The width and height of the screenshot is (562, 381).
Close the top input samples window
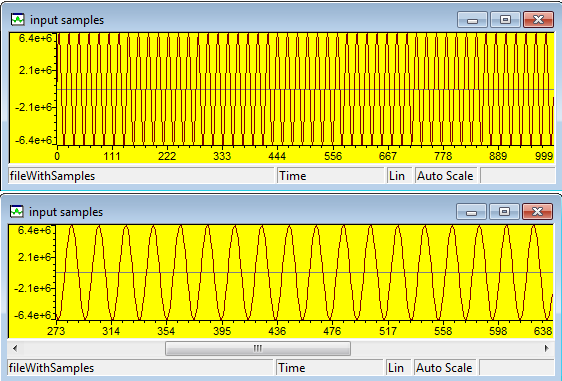[538, 19]
